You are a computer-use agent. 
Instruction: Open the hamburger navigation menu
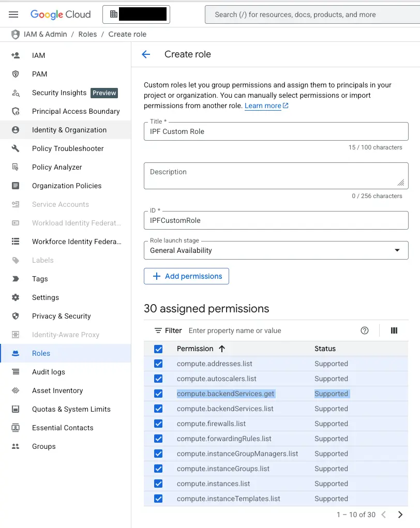(x=13, y=14)
